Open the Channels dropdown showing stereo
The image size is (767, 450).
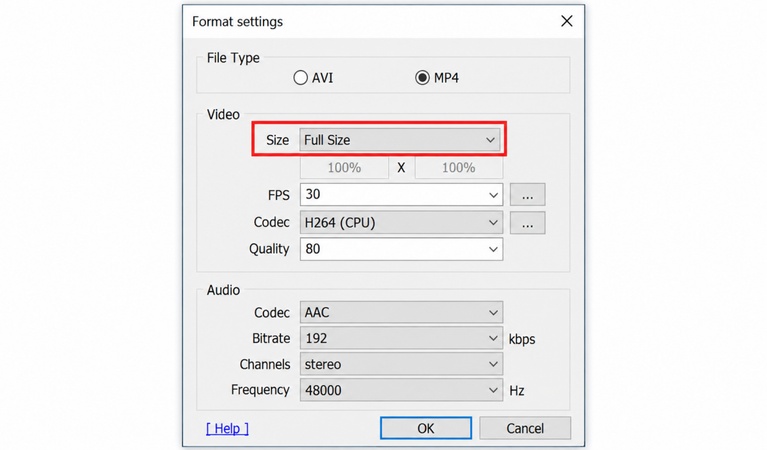coord(401,364)
